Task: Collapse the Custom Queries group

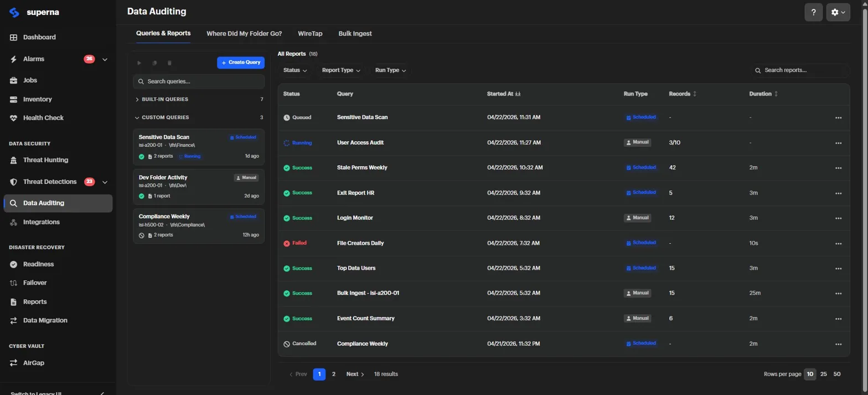Action: (199, 117)
